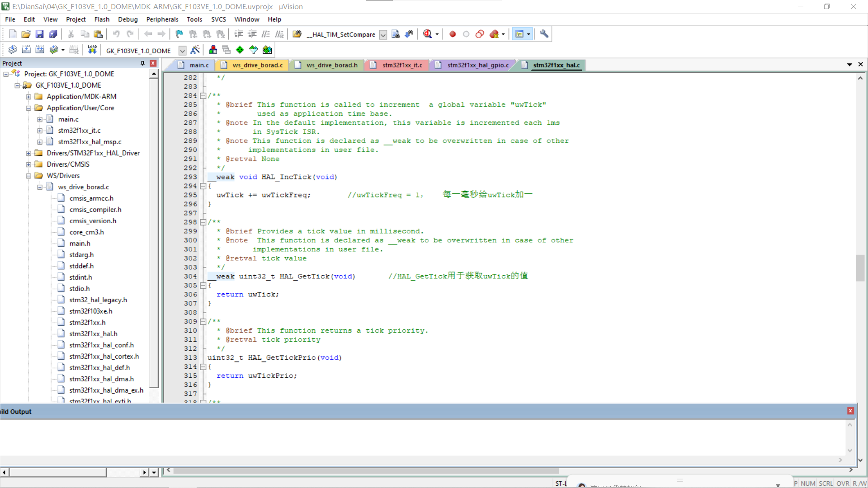This screenshot has width=868, height=488.
Task: Open the Peripherals menu
Action: point(162,19)
